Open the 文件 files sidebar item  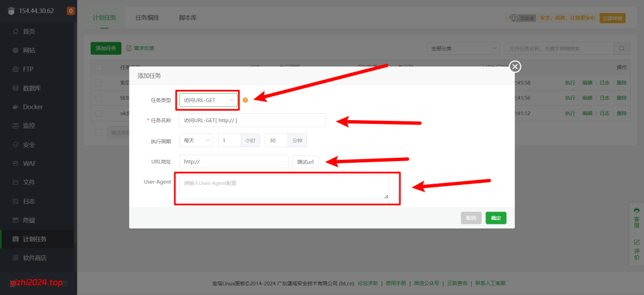pos(28,182)
